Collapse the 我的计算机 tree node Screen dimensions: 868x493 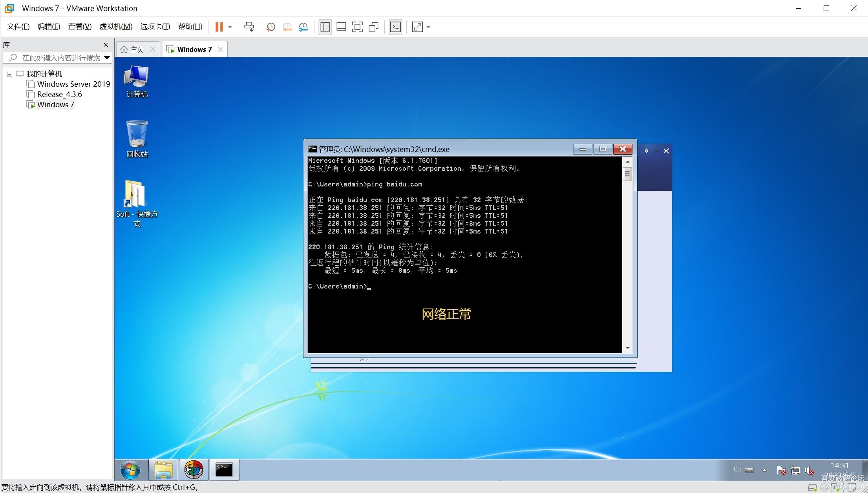coord(9,74)
